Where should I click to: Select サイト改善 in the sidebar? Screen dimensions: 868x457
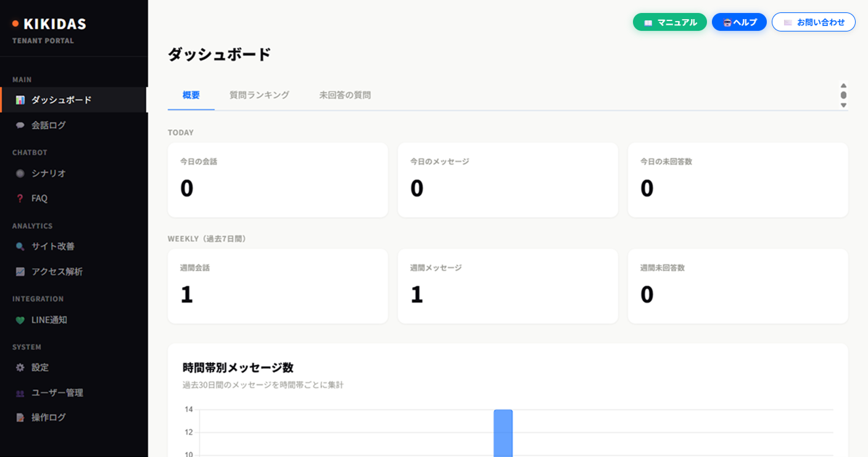tap(73, 246)
